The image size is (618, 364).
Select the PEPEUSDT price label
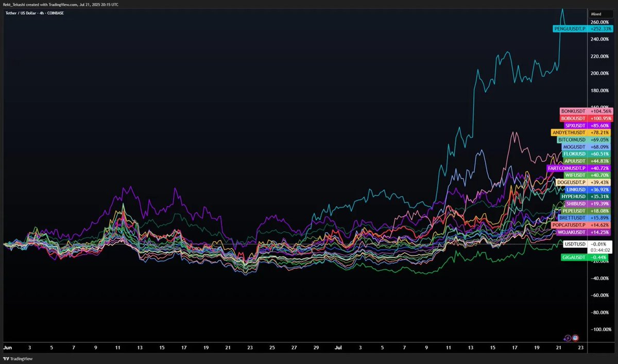click(575, 211)
